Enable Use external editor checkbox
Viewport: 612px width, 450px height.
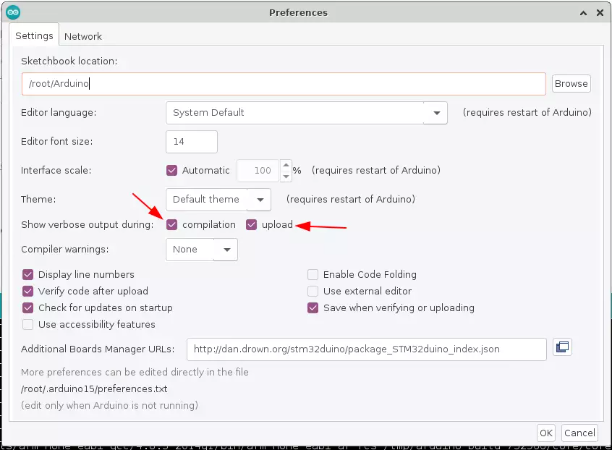313,291
